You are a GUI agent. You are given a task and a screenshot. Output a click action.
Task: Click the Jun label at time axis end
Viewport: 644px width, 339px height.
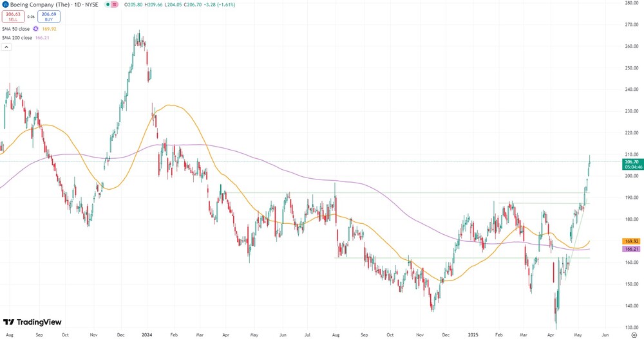coord(605,335)
